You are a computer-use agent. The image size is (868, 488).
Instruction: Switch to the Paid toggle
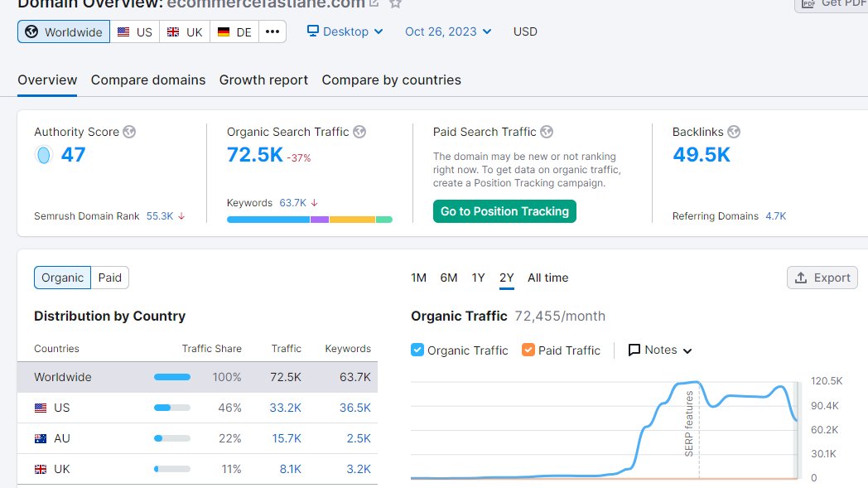coord(109,278)
